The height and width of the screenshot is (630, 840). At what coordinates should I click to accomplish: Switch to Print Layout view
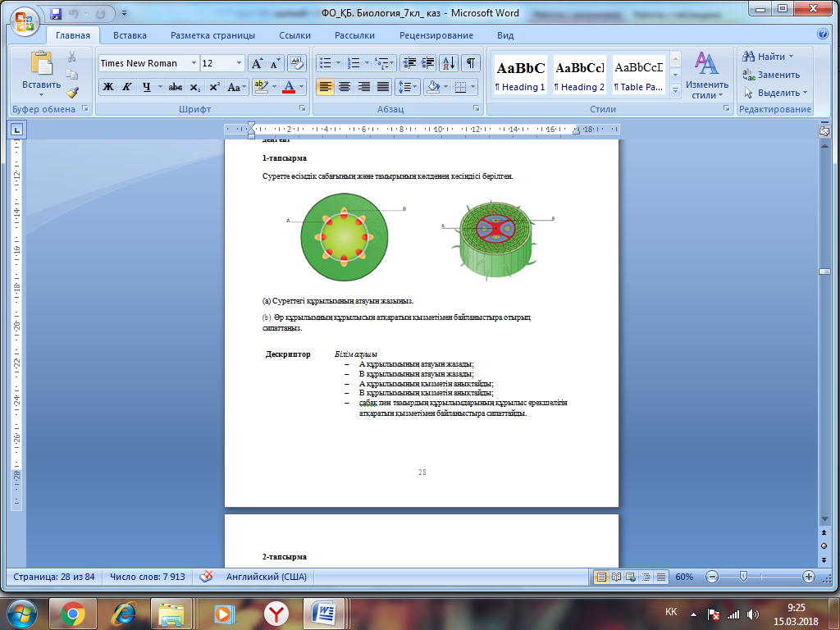click(601, 577)
